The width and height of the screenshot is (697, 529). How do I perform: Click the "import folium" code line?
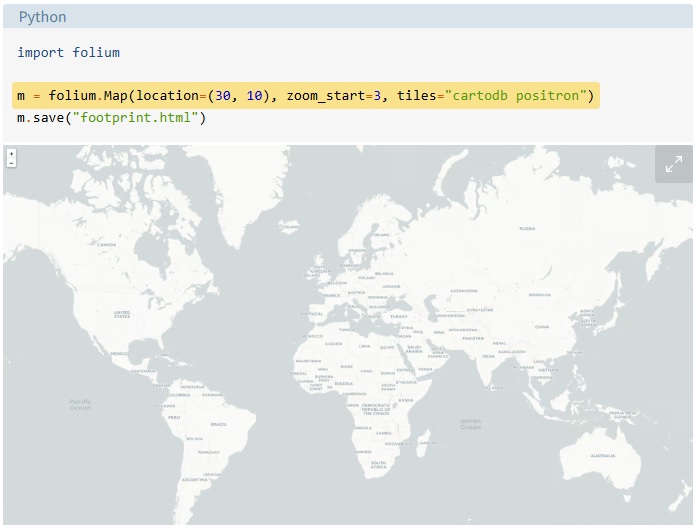(68, 52)
